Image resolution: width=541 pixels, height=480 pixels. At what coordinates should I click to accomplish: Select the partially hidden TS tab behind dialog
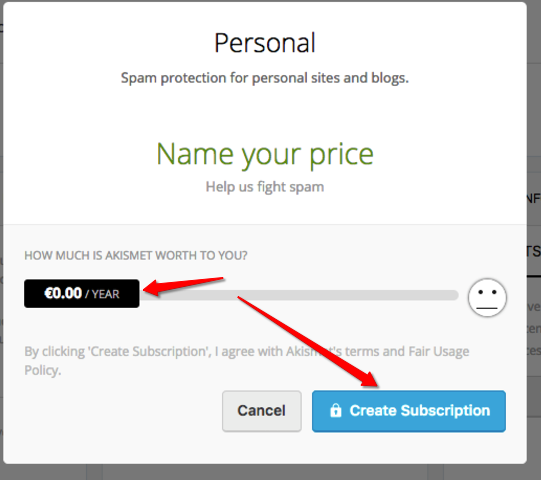point(534,252)
